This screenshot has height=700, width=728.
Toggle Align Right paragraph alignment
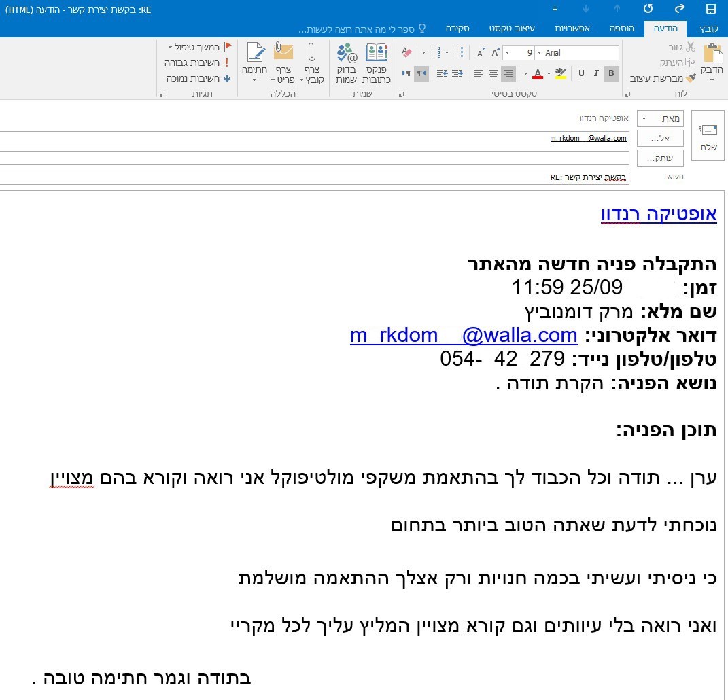pyautogui.click(x=509, y=73)
